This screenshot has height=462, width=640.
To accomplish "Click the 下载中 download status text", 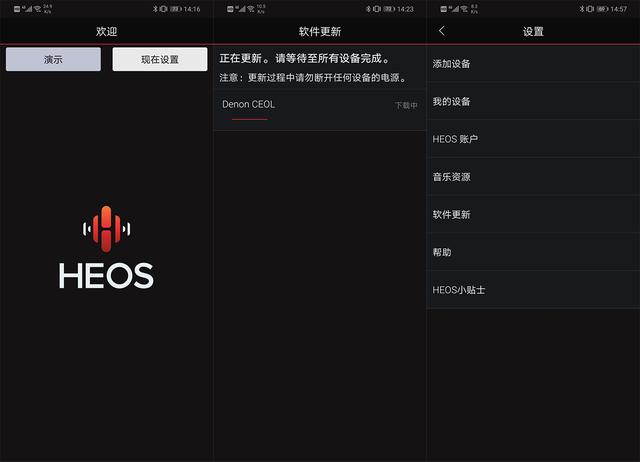I will tap(406, 105).
